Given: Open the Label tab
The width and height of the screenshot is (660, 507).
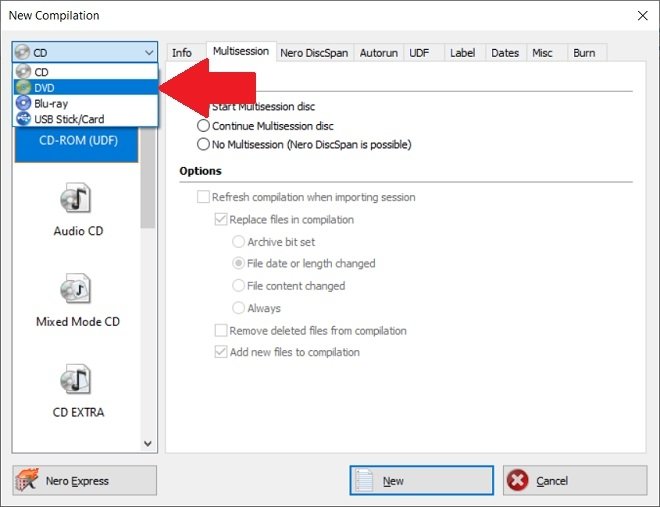Looking at the screenshot, I should click(463, 53).
